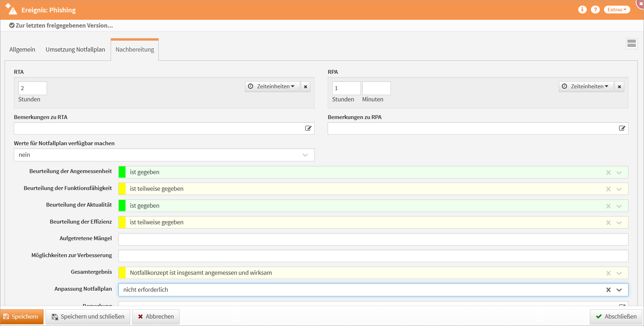Clear the RTA time value with x

point(305,87)
